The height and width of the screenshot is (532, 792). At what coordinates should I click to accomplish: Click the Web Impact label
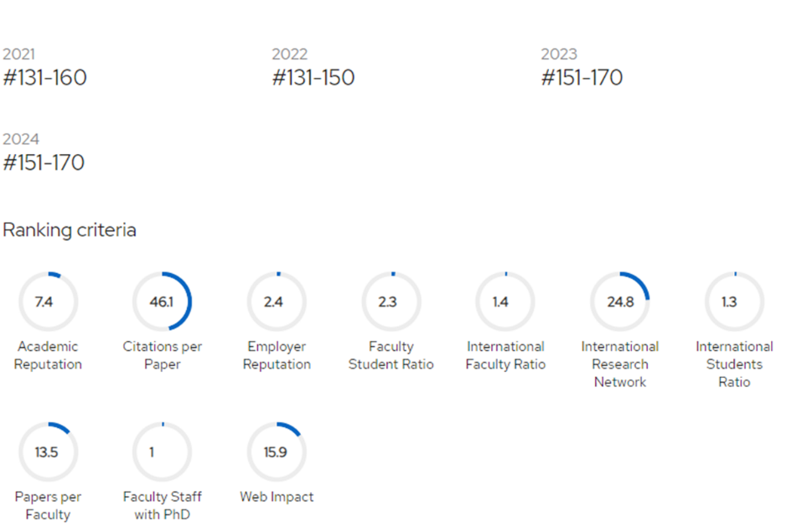[277, 497]
